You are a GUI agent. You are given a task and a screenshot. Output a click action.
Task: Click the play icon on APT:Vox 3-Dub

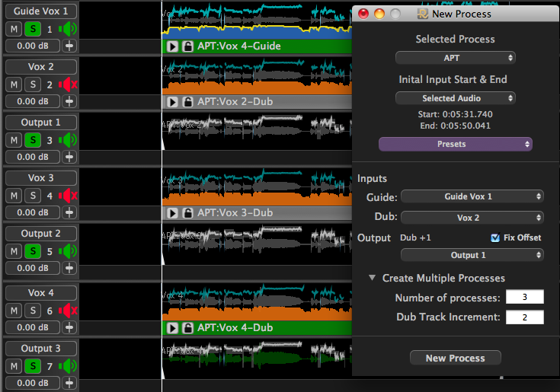(172, 213)
